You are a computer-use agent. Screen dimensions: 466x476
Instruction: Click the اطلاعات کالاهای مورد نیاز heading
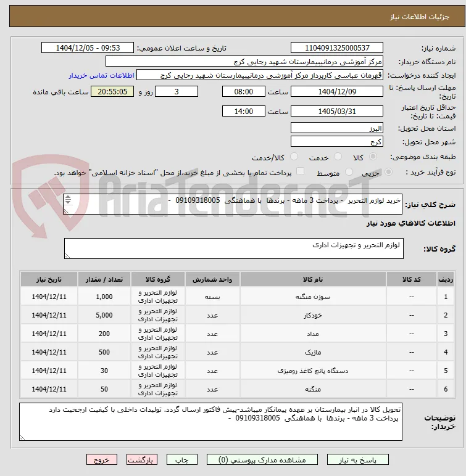[x=410, y=223]
